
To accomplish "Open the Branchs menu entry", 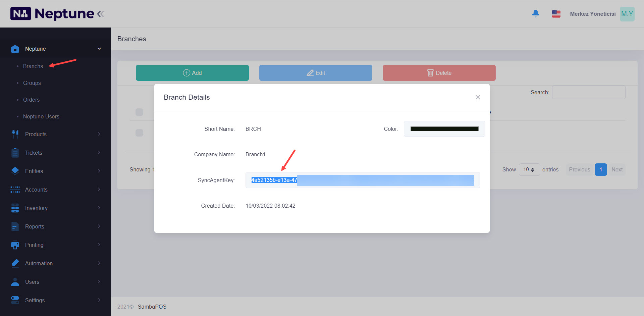I will click(33, 66).
